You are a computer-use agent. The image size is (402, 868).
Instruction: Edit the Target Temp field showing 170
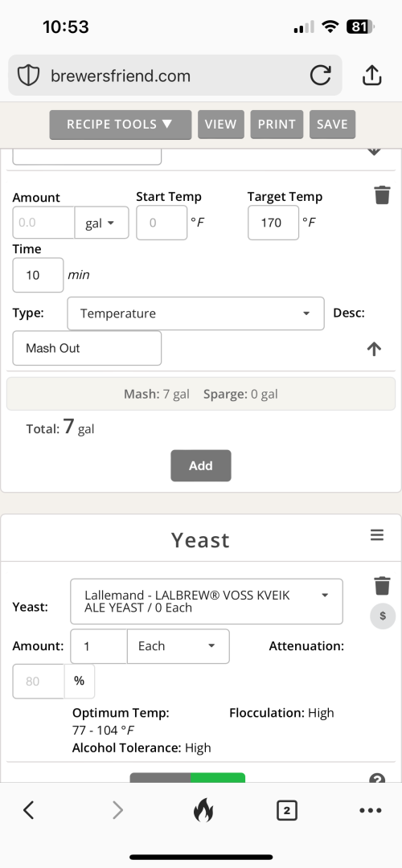(273, 223)
